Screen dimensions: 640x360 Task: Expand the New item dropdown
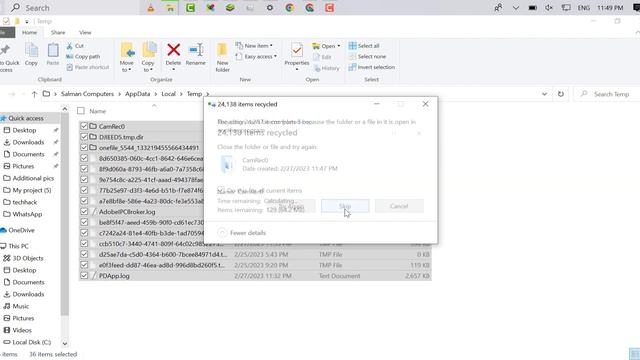271,46
